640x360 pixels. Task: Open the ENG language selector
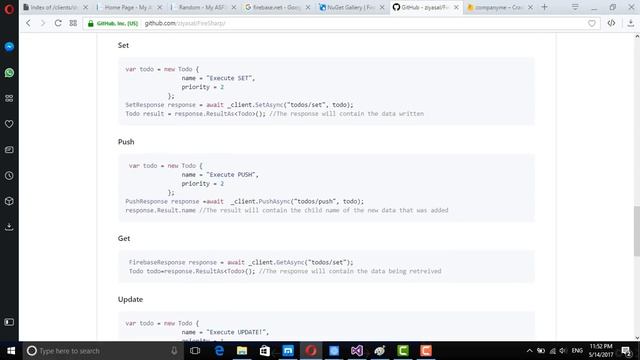point(577,351)
